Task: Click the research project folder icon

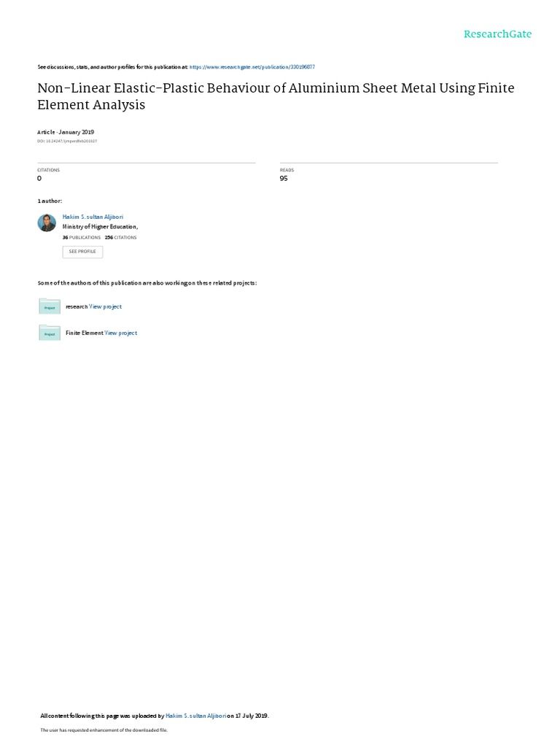Action: click(x=50, y=306)
